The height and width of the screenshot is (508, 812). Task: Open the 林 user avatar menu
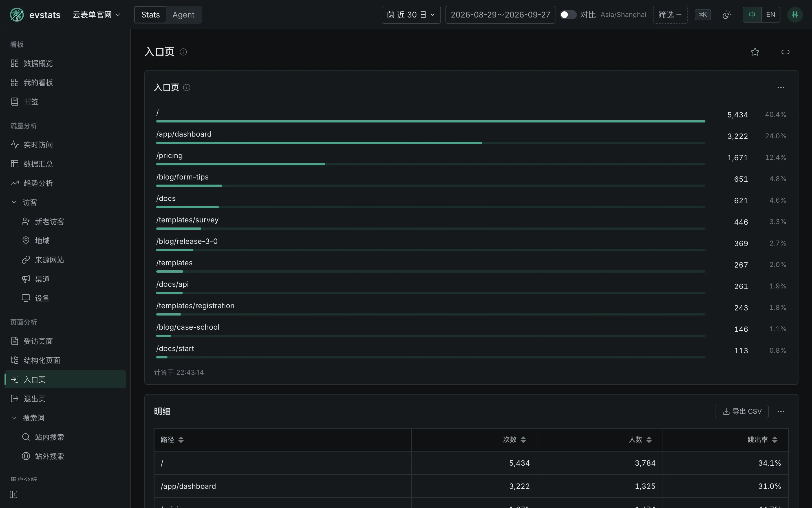pos(795,15)
